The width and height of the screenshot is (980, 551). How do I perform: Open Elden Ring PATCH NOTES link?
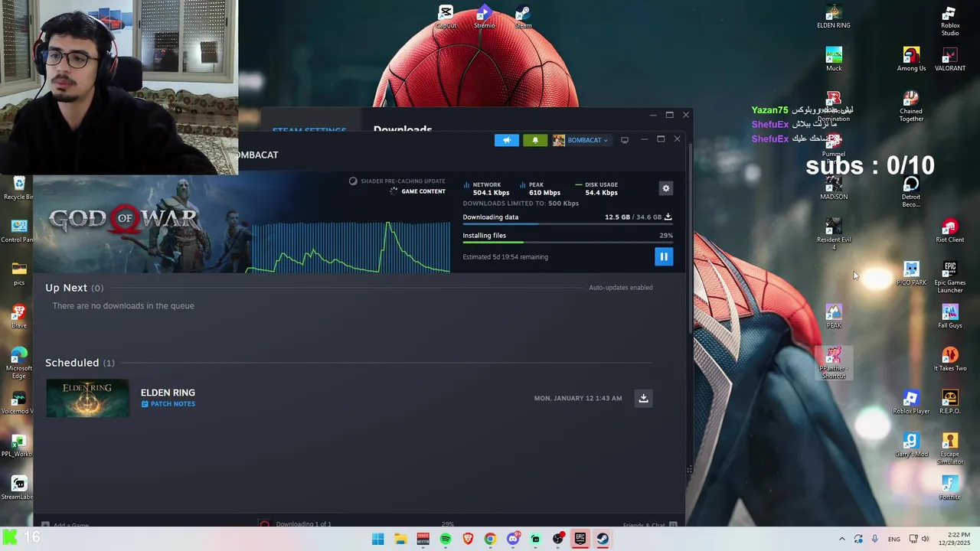click(x=168, y=404)
